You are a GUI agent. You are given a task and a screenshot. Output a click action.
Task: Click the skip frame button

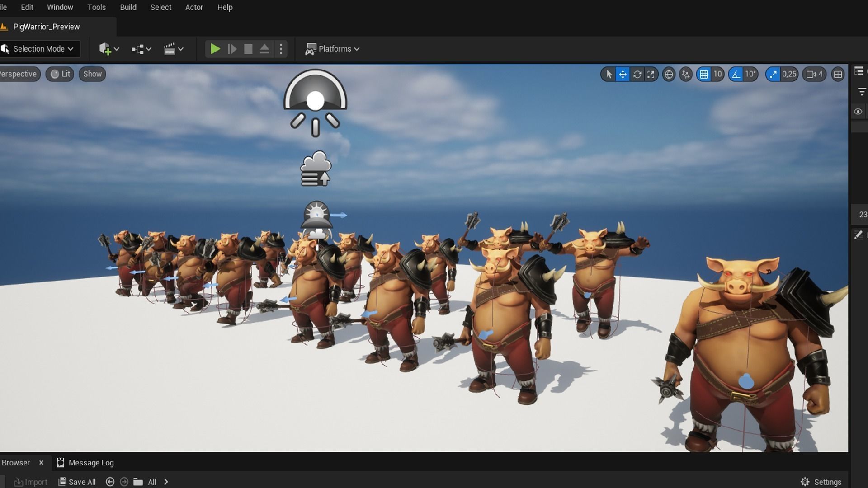click(x=232, y=49)
